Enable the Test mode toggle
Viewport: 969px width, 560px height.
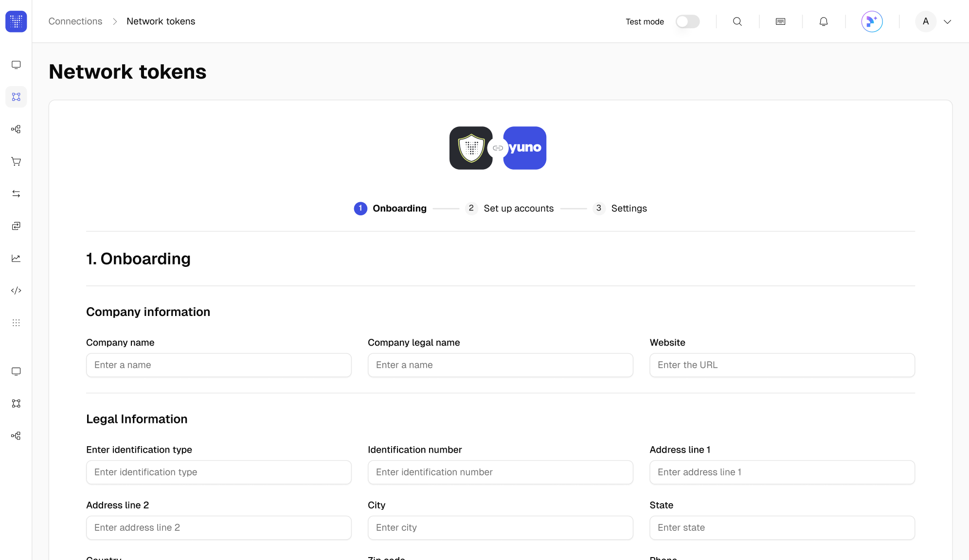tap(687, 21)
